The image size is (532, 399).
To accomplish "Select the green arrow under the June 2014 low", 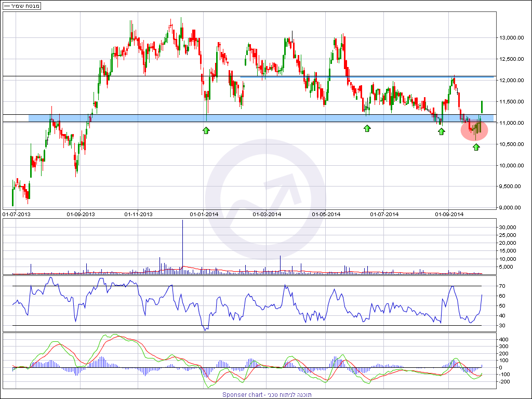I will coord(367,128).
